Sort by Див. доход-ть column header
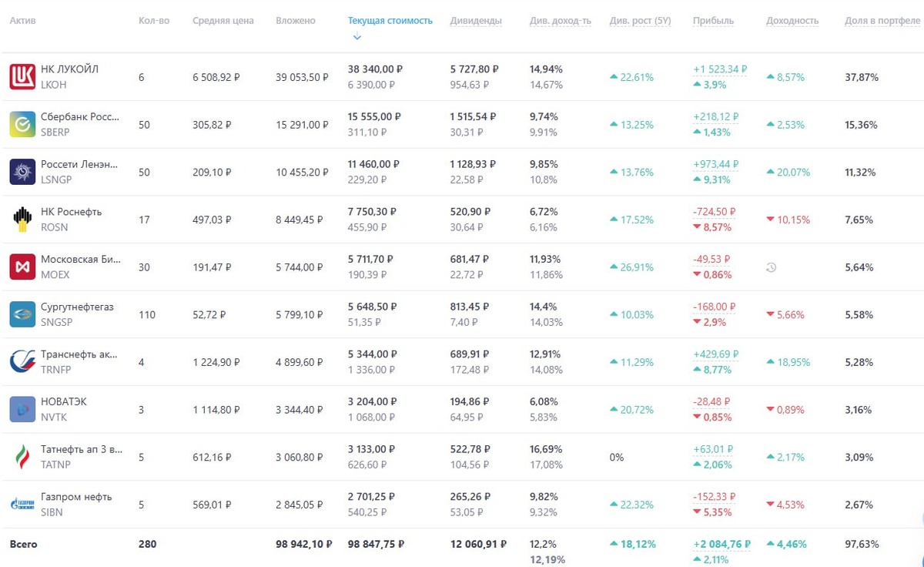This screenshot has height=567, width=924. click(561, 21)
